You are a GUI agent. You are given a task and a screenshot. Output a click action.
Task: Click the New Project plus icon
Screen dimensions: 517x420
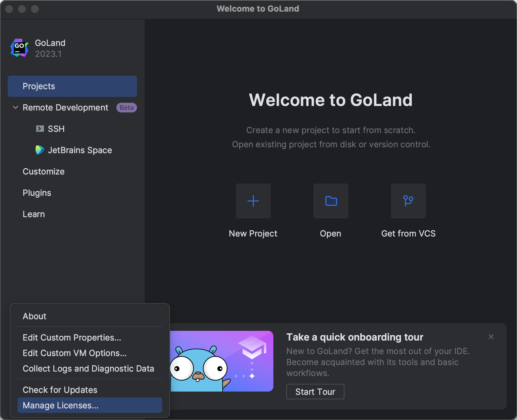click(x=253, y=201)
